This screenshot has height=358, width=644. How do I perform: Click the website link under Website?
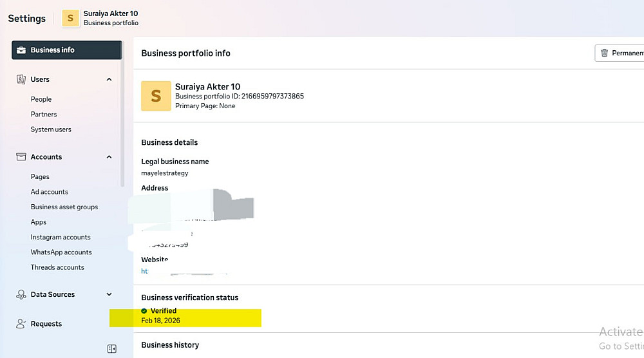tap(145, 271)
